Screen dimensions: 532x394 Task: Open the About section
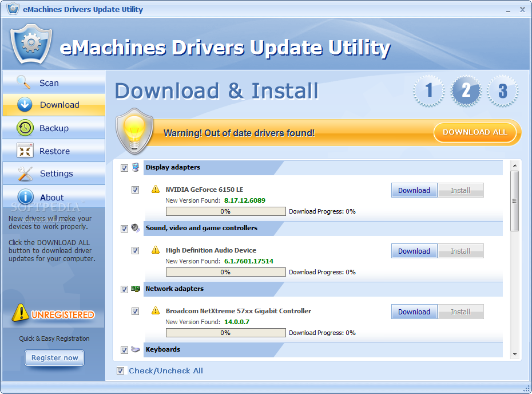tap(54, 196)
